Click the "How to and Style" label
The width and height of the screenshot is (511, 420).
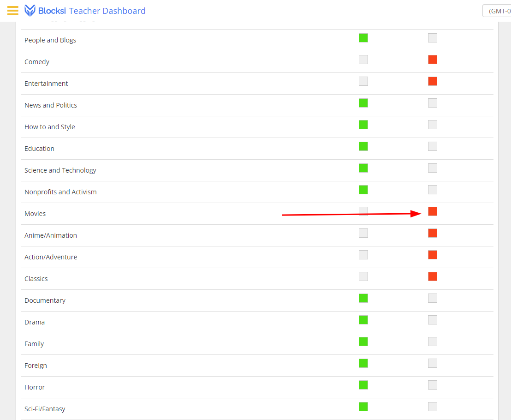[49, 127]
